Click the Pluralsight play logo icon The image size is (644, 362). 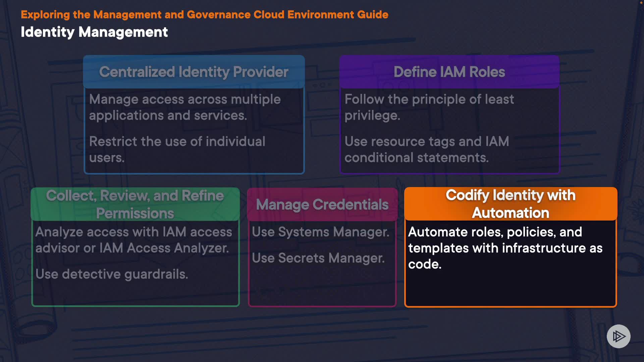pos(618,336)
